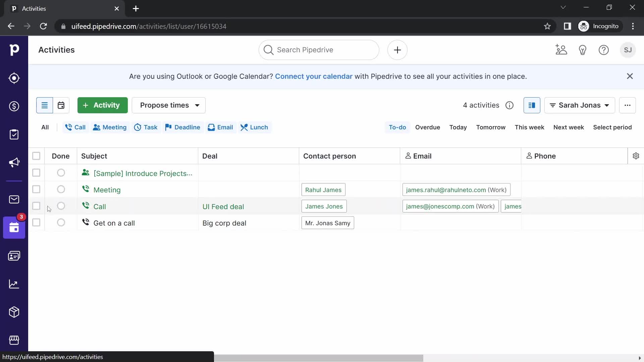Open Contacts card icon in sidebar
Screen dimensions: 644x362
pos(14,256)
